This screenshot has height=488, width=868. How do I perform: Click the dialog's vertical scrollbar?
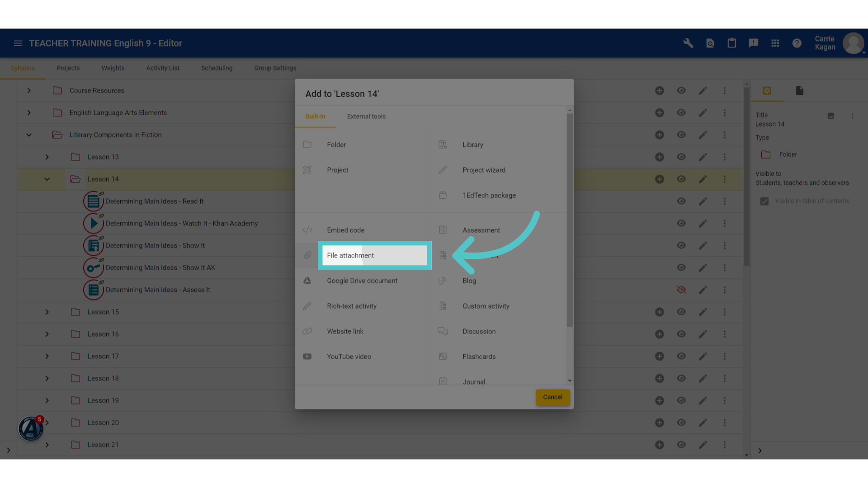[x=570, y=220]
